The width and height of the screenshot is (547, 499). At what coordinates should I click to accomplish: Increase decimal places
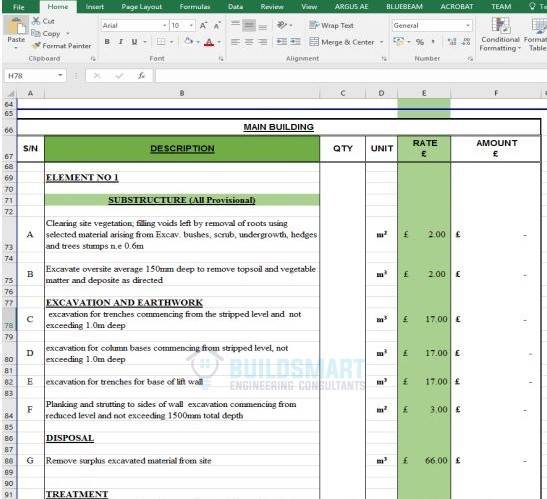(452, 42)
